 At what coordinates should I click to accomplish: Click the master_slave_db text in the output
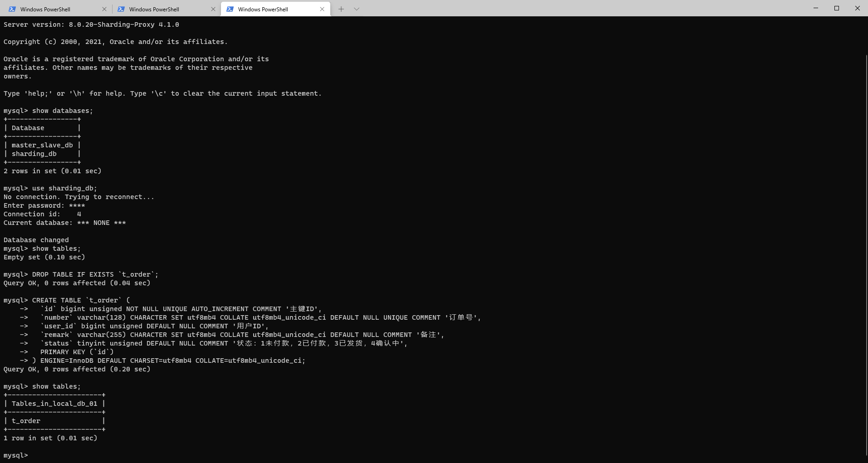click(42, 145)
